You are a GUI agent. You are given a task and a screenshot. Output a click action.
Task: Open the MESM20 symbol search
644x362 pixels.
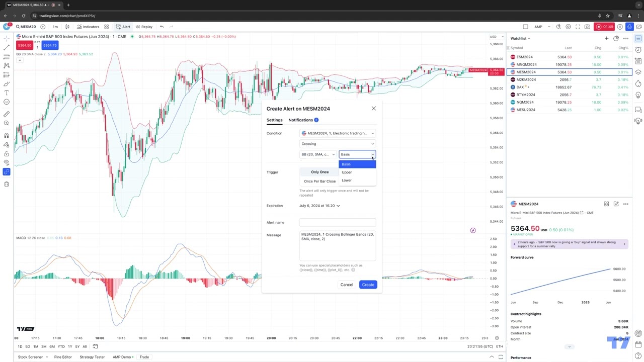click(26, 27)
